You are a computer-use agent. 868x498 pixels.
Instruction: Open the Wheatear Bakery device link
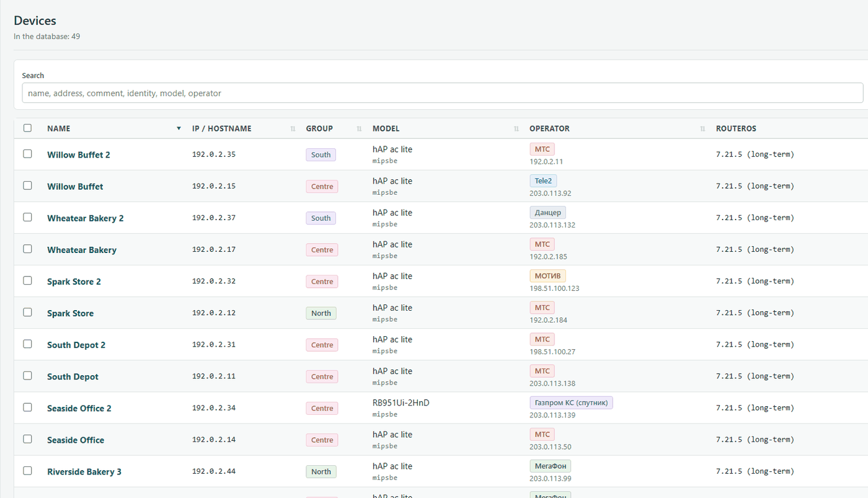click(x=82, y=250)
